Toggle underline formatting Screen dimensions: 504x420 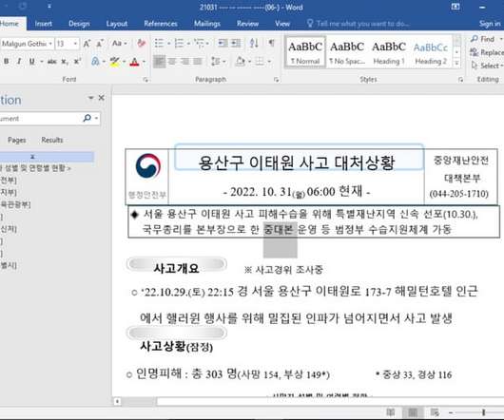31,61
